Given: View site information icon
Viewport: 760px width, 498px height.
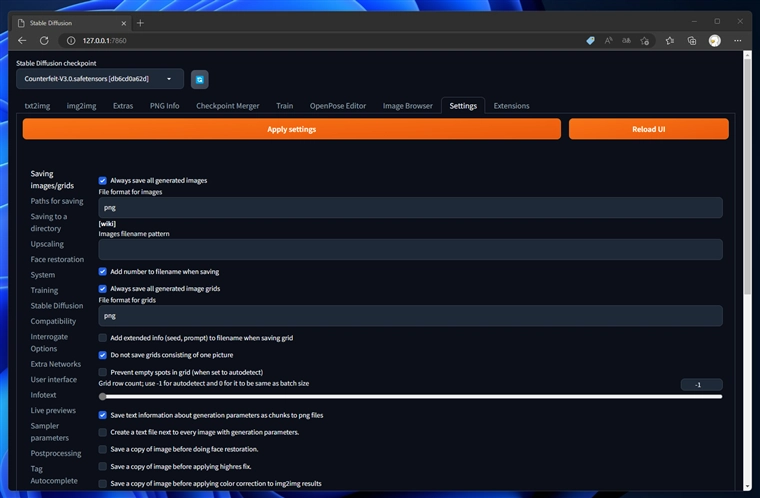Looking at the screenshot, I should (x=71, y=41).
